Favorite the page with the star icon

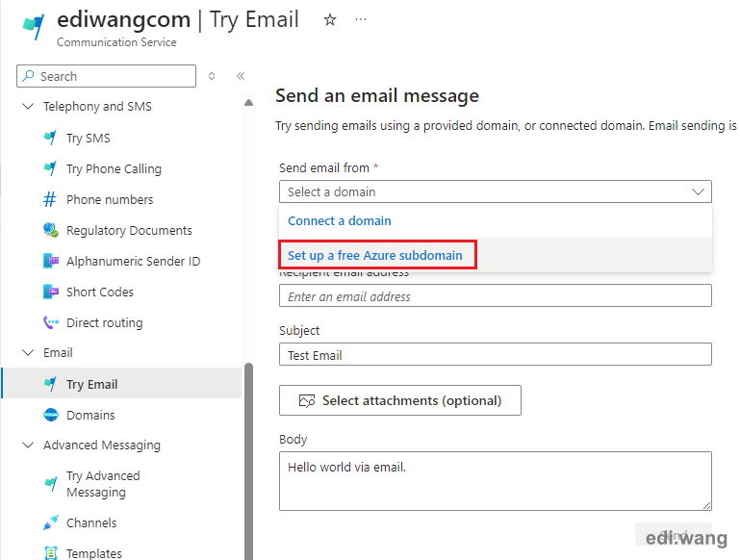pyautogui.click(x=329, y=20)
